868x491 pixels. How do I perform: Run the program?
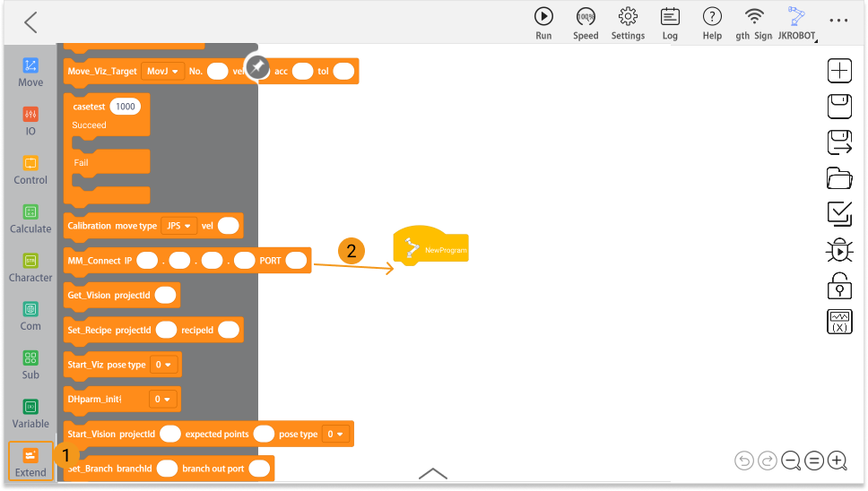pyautogui.click(x=543, y=23)
